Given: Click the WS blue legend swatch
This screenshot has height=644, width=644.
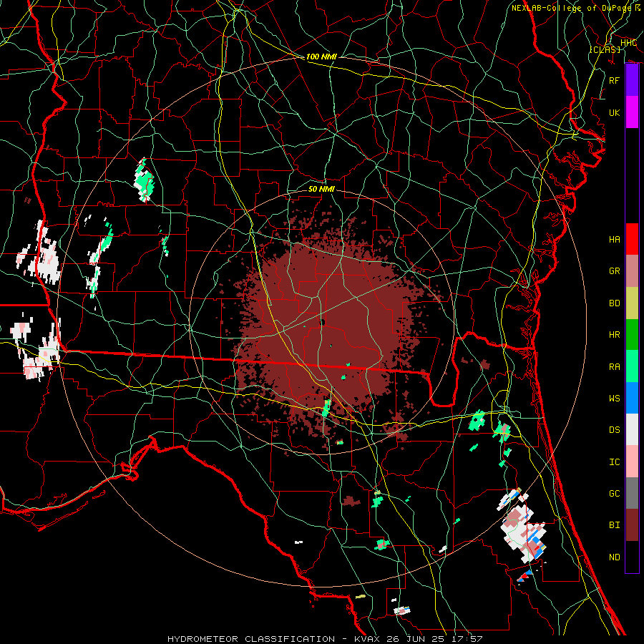Looking at the screenshot, I should (x=632, y=398).
